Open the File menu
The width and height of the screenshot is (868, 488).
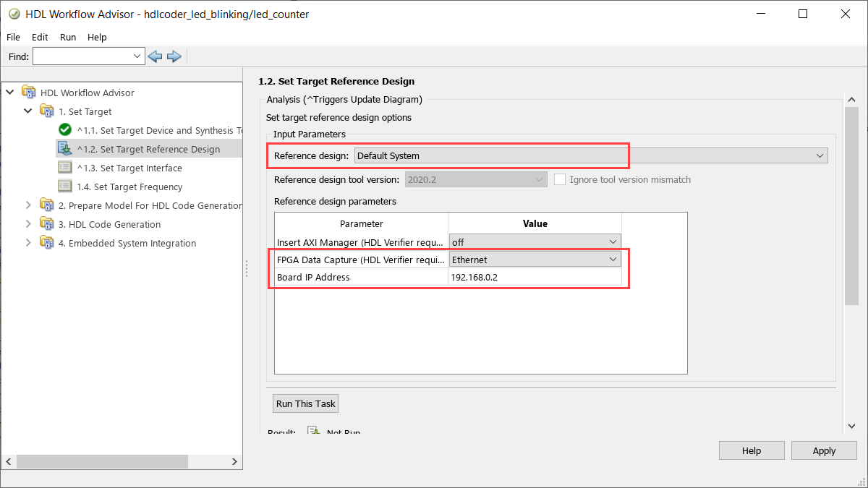(12, 37)
